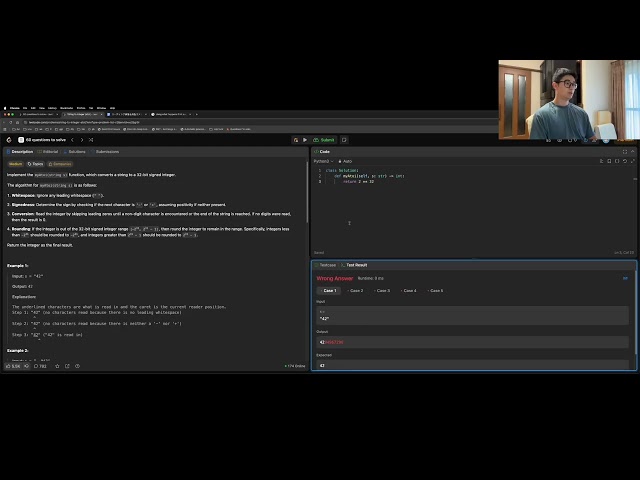Collapse the Code panel chevron
640x480 pixels.
[x=633, y=151]
